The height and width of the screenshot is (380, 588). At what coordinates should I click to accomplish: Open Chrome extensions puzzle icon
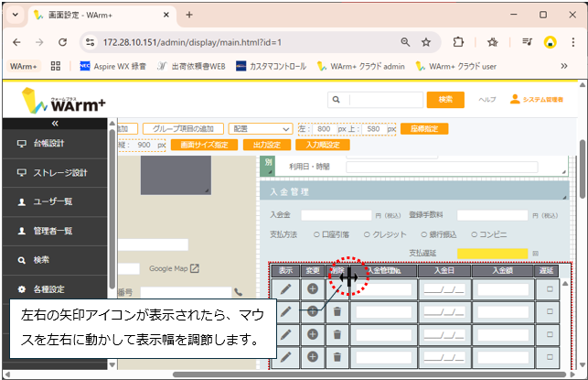point(458,42)
